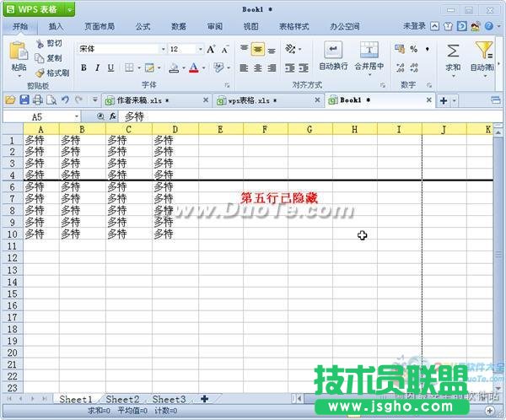Click the insert function fx icon
Viewport: 506px width, 420px height.
pyautogui.click(x=113, y=116)
